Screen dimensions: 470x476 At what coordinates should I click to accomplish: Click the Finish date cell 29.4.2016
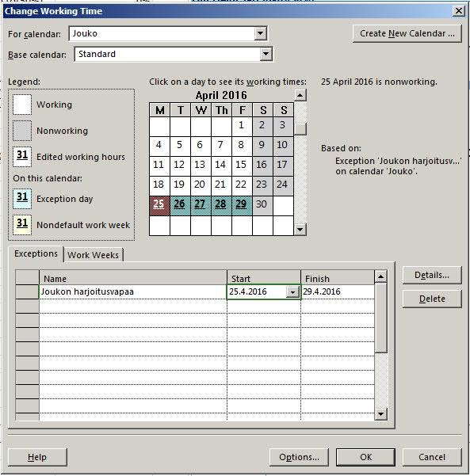pos(338,291)
